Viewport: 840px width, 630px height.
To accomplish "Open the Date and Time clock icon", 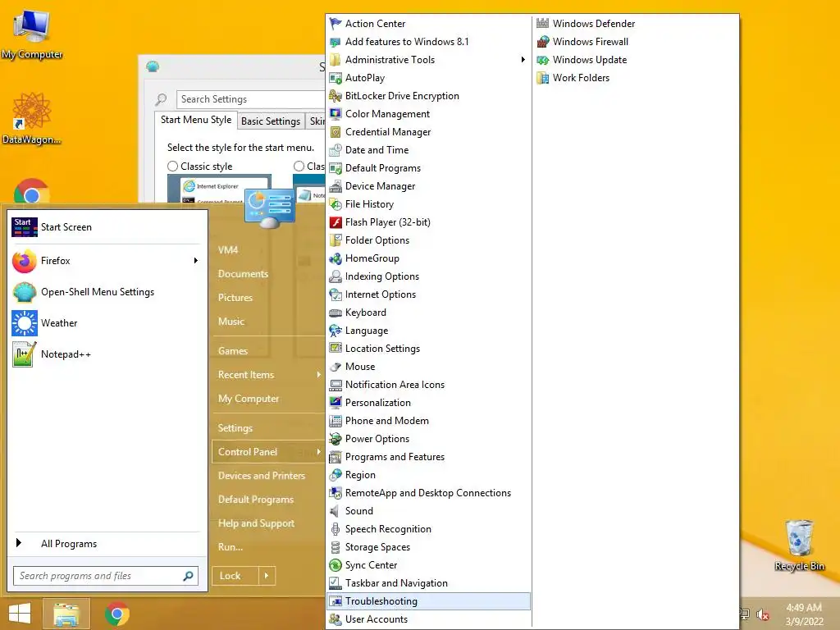I will [336, 150].
